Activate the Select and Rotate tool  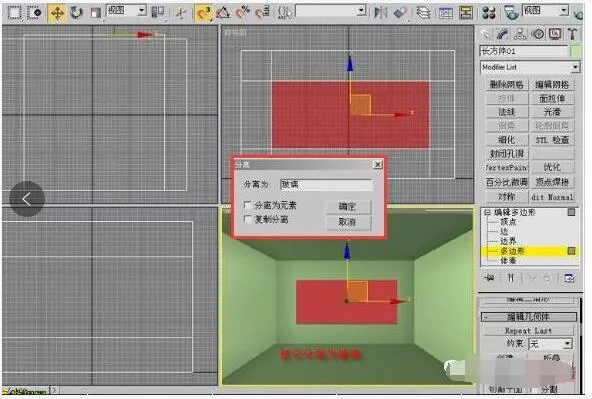(x=76, y=13)
